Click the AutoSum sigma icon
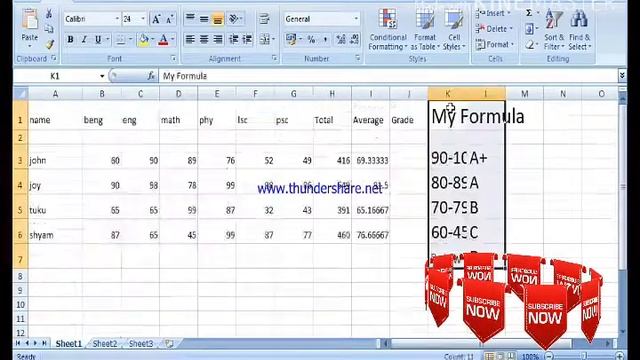Screen dimensions: 640x360 pos(529,13)
